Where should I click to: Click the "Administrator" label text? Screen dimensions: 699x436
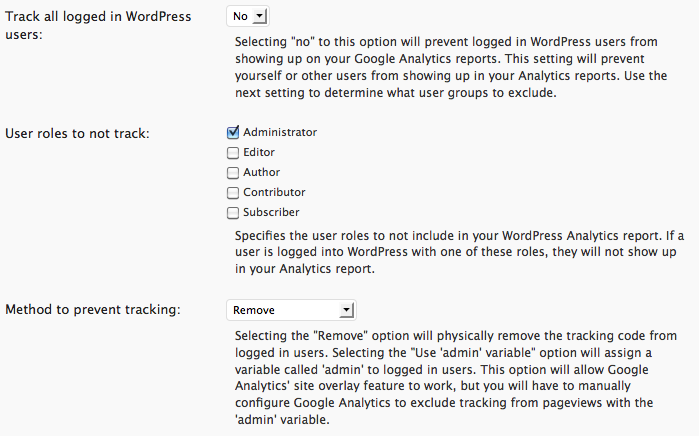click(280, 132)
